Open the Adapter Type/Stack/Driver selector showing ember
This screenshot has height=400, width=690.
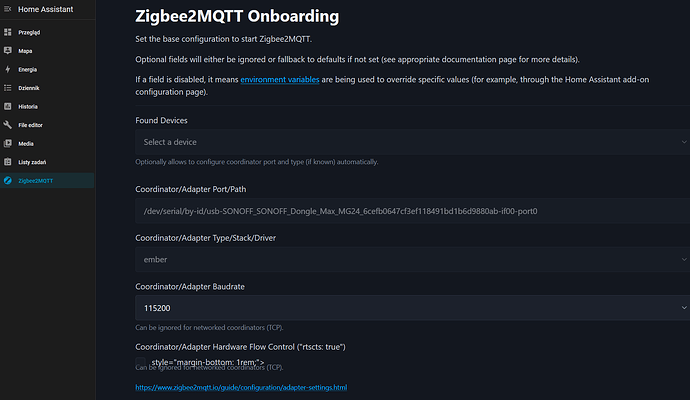pyautogui.click(x=412, y=258)
